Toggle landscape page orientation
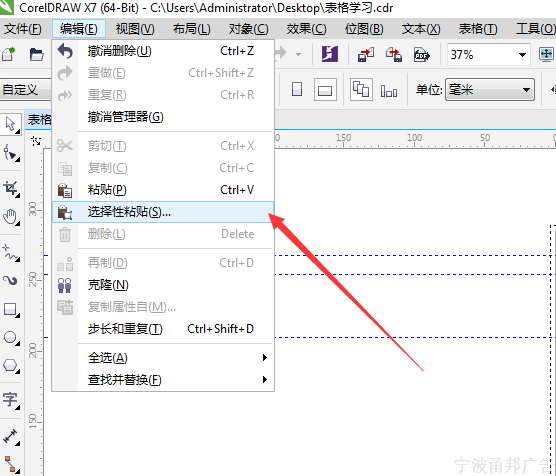 click(325, 90)
